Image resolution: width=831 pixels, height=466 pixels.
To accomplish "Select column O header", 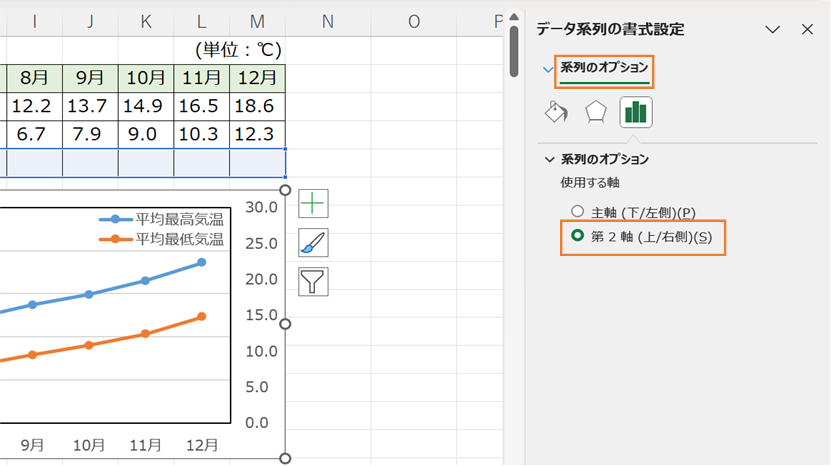I will point(414,22).
